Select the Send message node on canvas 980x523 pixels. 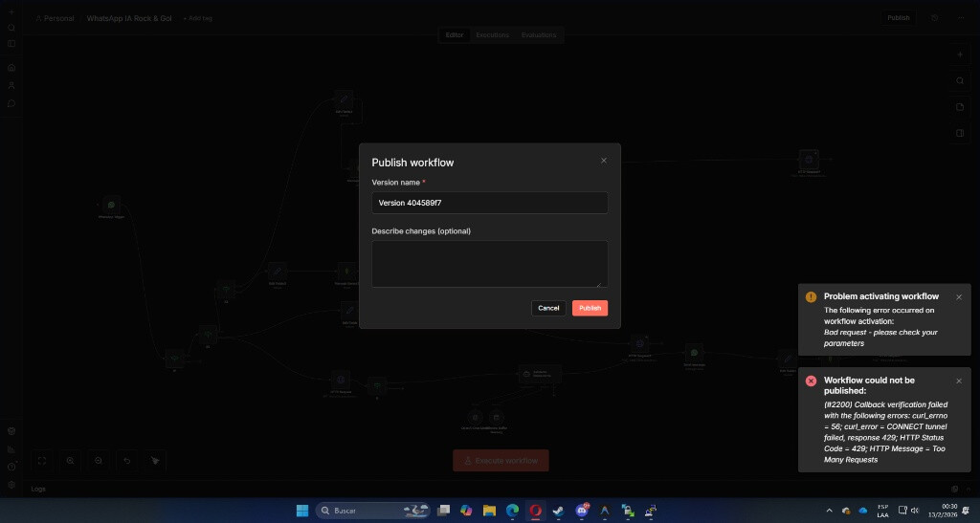click(x=694, y=353)
